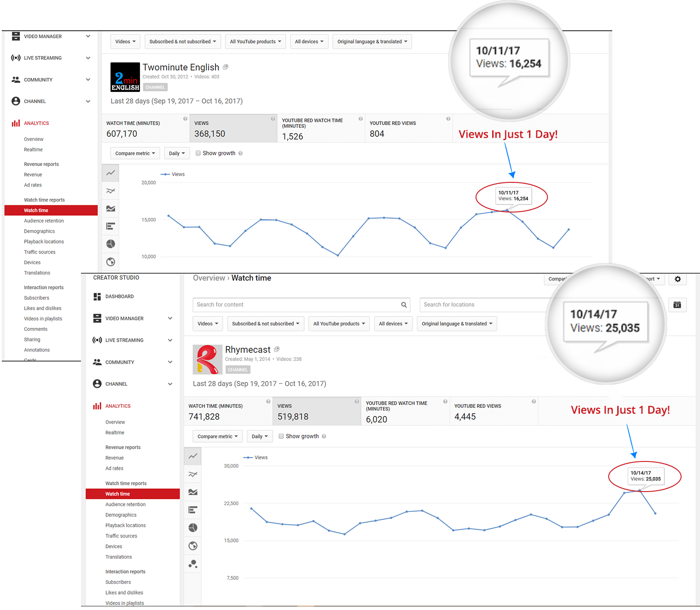Click magnifier icon in Search for content
This screenshot has width=700, height=610.
[404, 305]
